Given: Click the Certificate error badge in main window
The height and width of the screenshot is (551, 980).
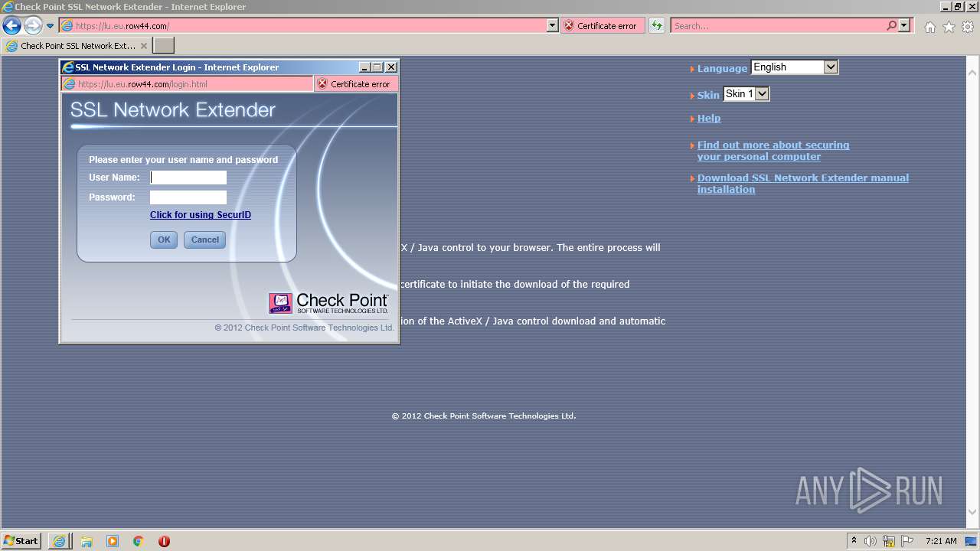Looking at the screenshot, I should coord(603,26).
